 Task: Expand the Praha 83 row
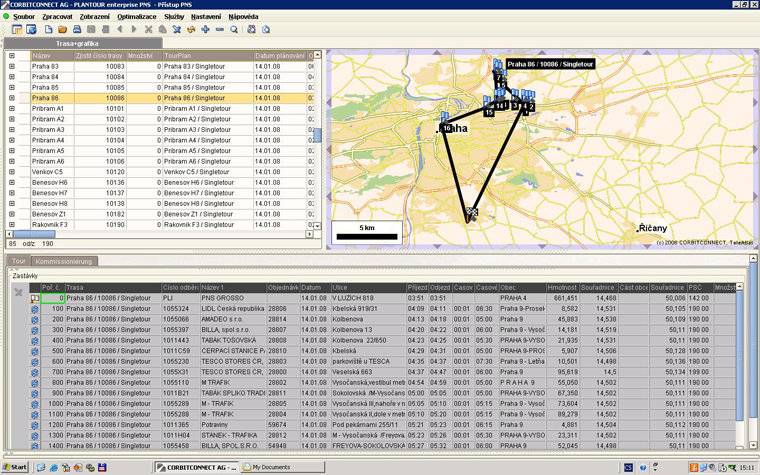[x=12, y=66]
